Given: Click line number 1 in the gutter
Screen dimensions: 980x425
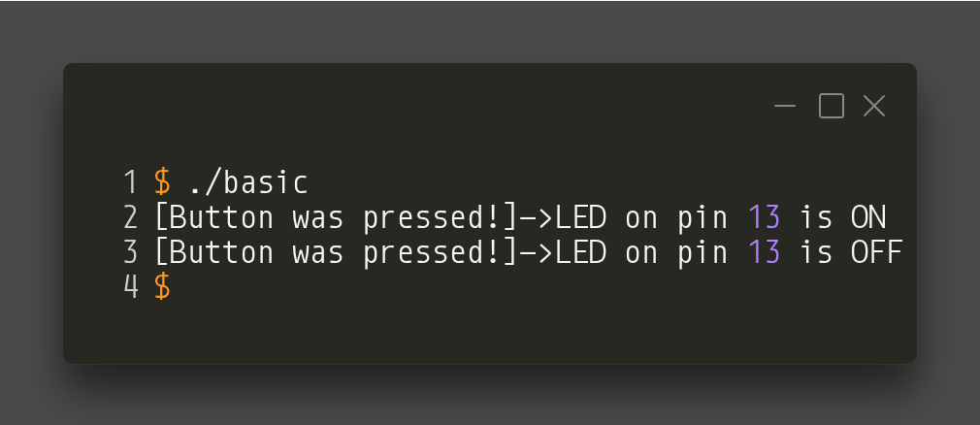Looking at the screenshot, I should point(131,181).
